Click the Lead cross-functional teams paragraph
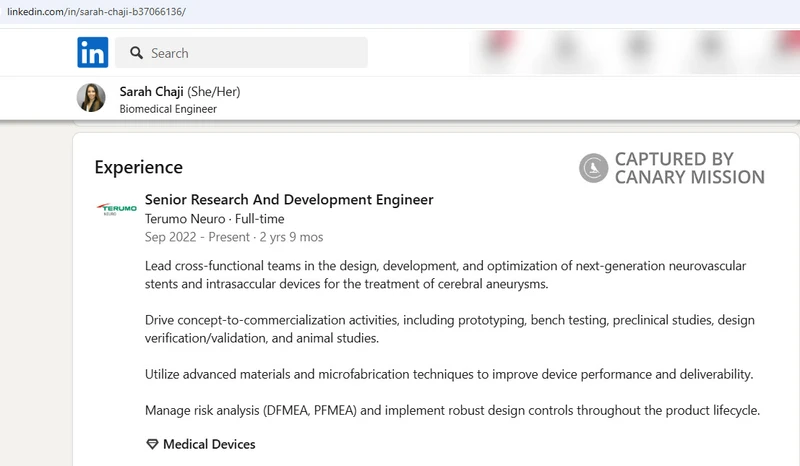Image resolution: width=800 pixels, height=466 pixels. click(x=445, y=275)
